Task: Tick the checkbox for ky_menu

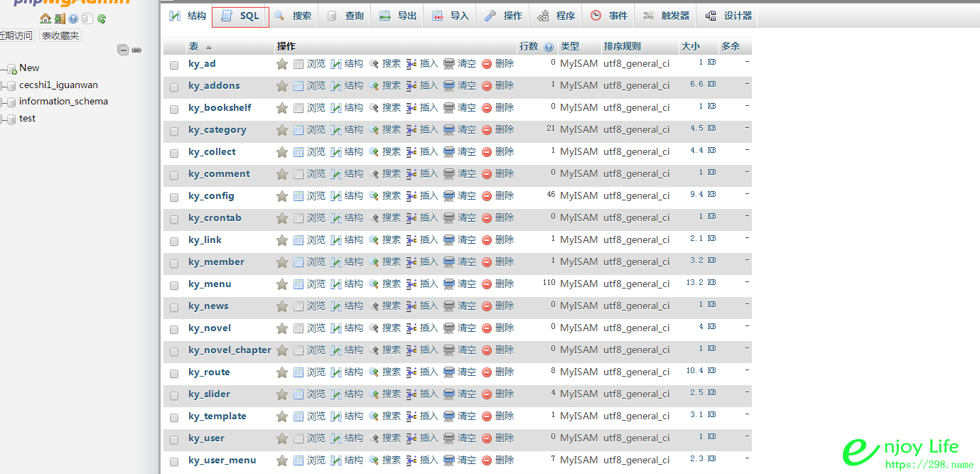Action: click(174, 285)
